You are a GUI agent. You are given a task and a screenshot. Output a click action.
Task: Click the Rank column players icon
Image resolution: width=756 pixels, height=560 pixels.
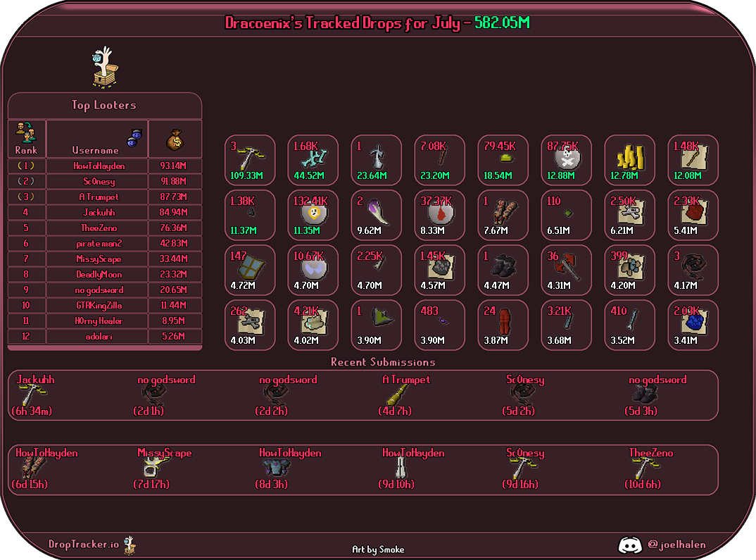(25, 132)
